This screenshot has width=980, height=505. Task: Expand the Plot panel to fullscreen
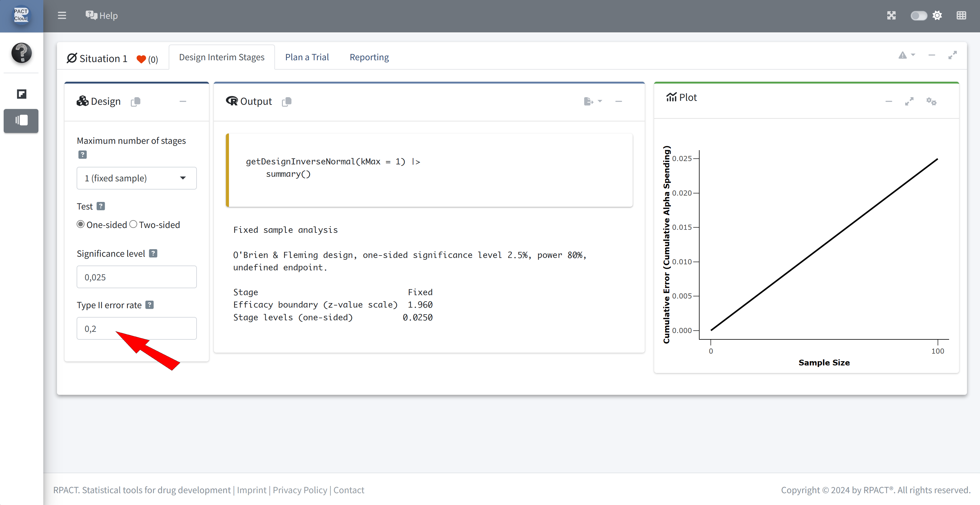[909, 101]
